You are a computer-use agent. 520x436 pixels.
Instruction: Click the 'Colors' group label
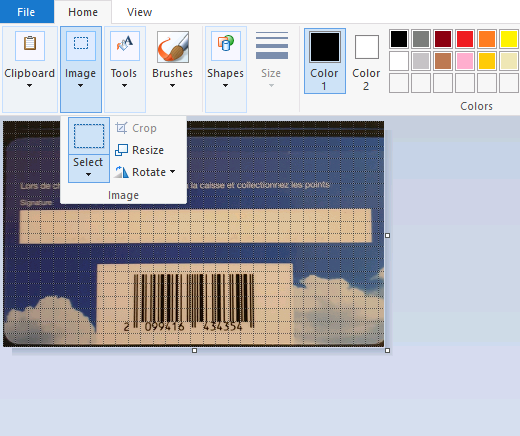(476, 106)
